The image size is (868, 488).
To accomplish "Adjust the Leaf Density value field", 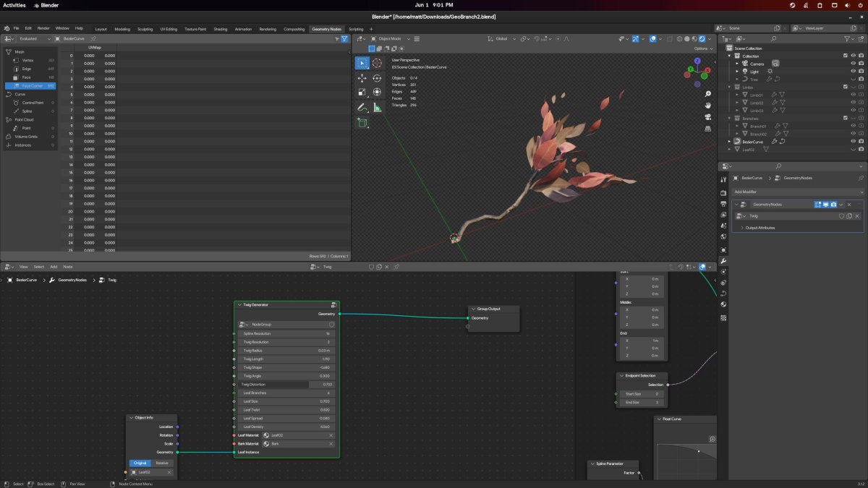I will [x=287, y=427].
